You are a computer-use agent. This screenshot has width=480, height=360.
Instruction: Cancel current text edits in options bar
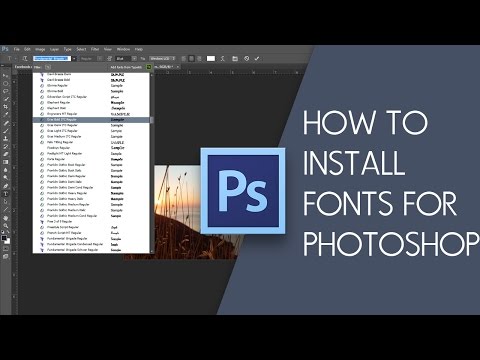point(246,59)
